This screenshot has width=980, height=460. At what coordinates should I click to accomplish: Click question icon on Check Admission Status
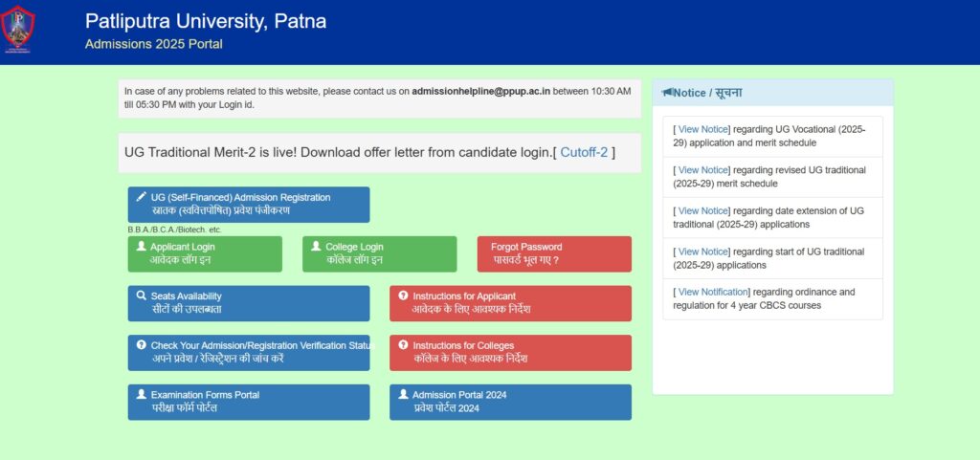coord(142,344)
